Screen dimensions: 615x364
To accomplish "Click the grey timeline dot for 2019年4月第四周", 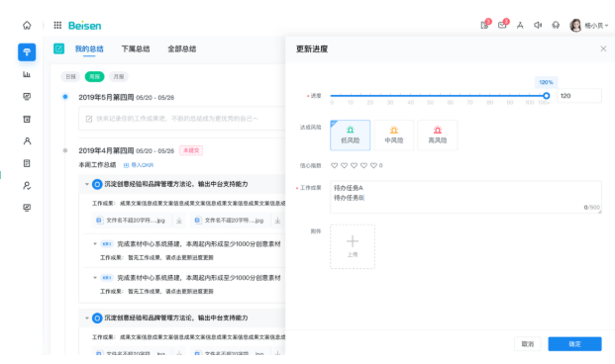I will (x=65, y=150).
